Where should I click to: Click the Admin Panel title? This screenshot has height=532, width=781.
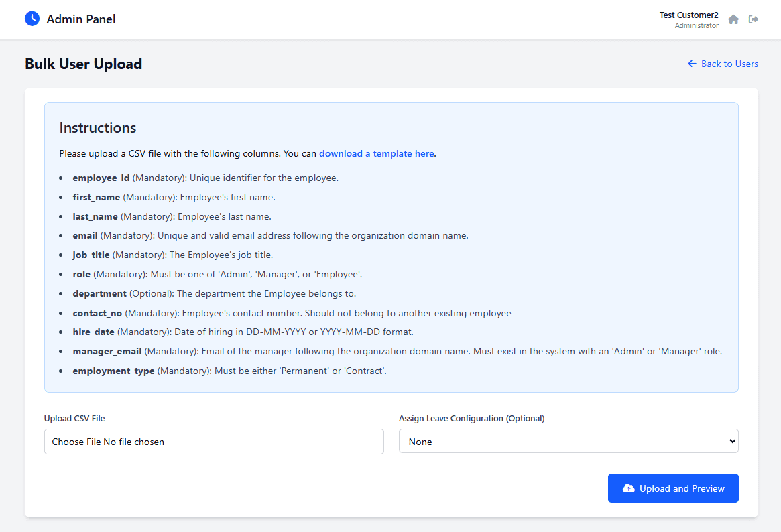81,19
